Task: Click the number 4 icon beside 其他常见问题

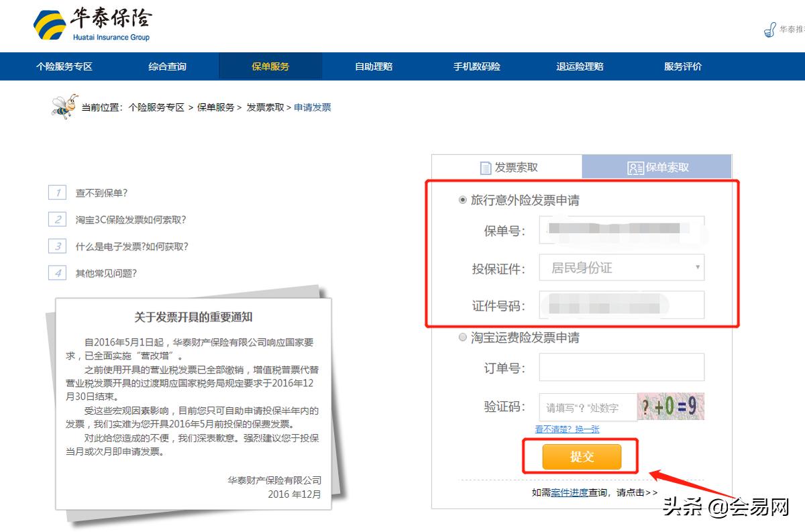Action: pyautogui.click(x=58, y=273)
